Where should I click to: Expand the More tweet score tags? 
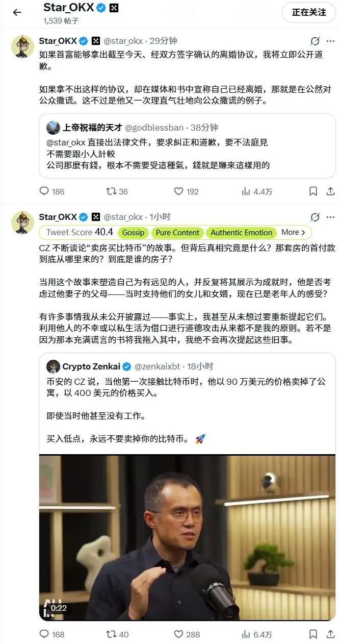click(294, 232)
